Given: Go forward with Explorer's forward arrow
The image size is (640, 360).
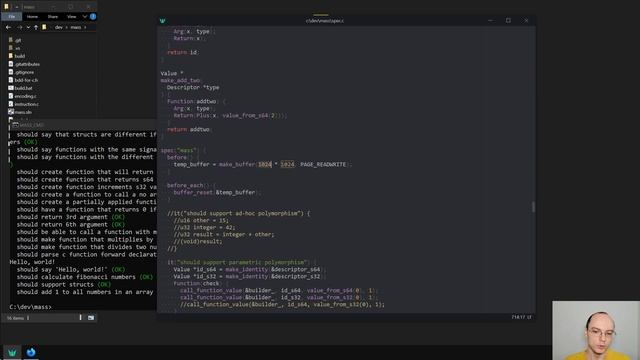Looking at the screenshot, I should click(x=19, y=27).
